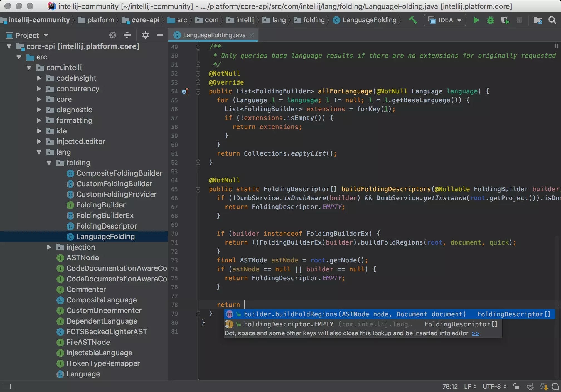Click the Project panel tab label
Screen dimensions: 561x392
pos(26,35)
